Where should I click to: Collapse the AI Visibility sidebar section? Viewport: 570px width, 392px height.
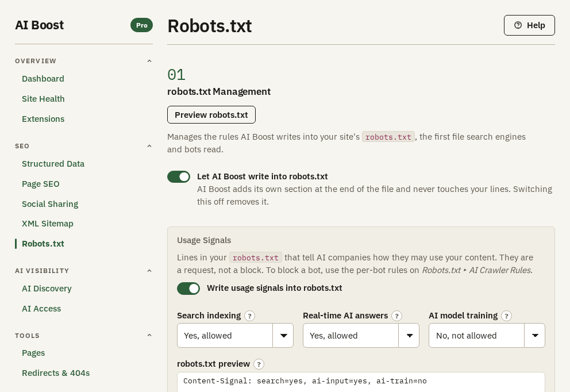(x=149, y=271)
